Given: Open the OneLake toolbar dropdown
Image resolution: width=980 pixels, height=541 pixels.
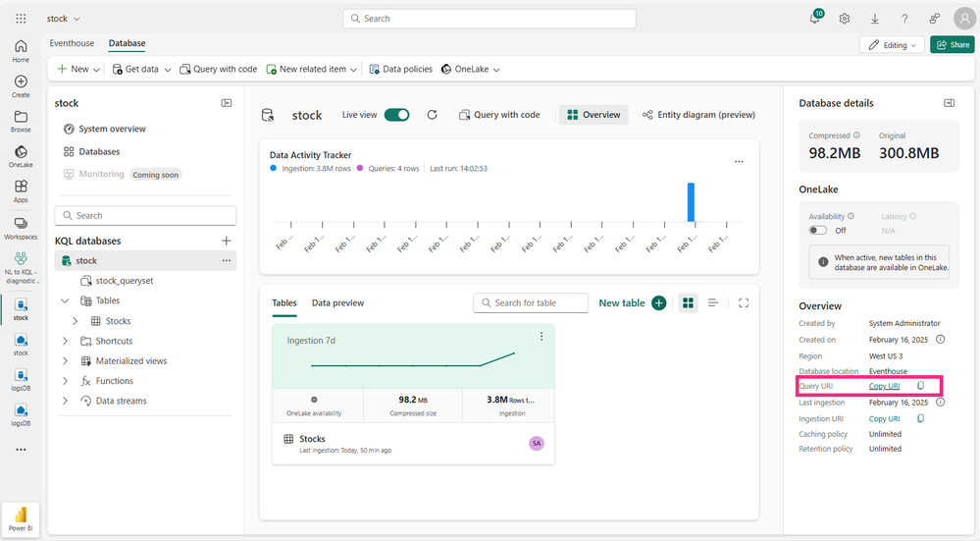Looking at the screenshot, I should pyautogui.click(x=471, y=70).
